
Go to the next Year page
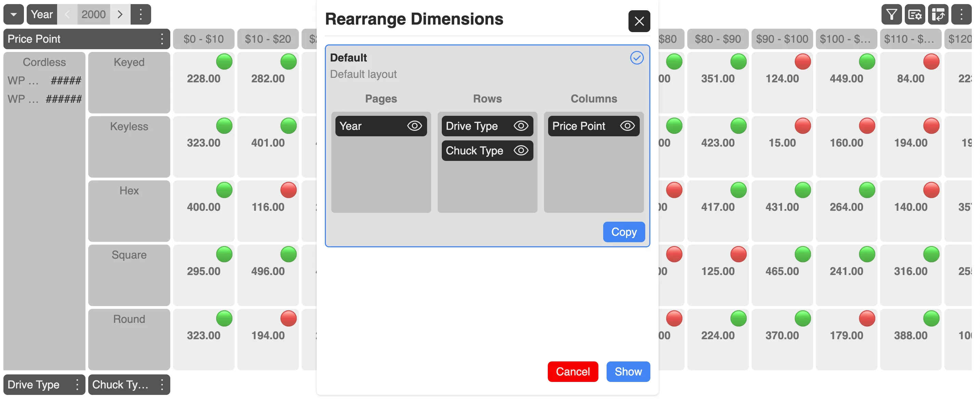pyautogui.click(x=120, y=14)
